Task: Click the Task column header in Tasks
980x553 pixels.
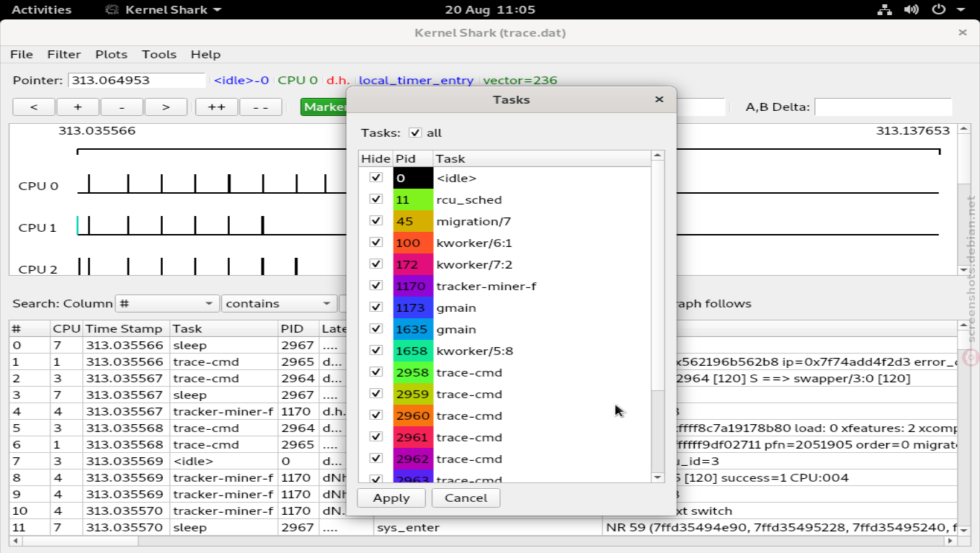Action: [542, 158]
